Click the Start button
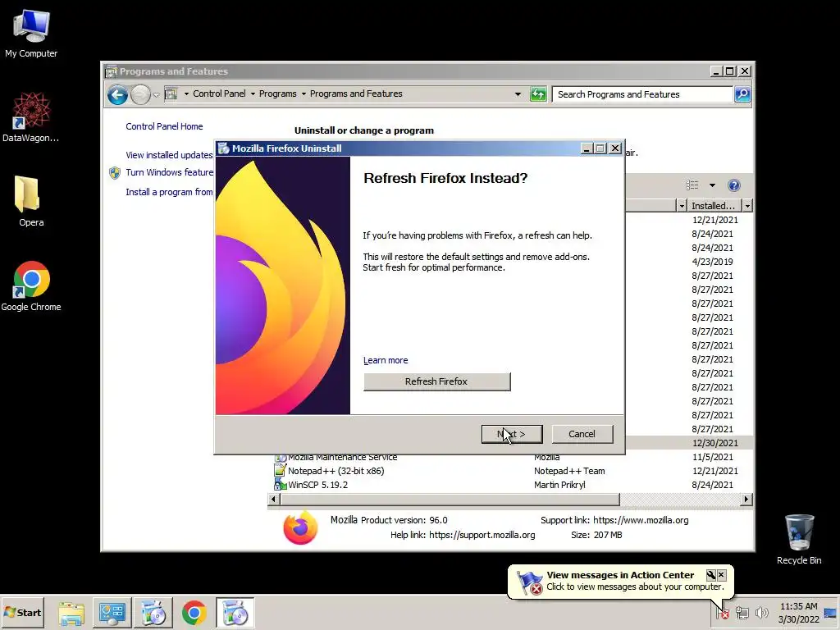Screen dimensions: 840x630 pyautogui.click(x=23, y=612)
